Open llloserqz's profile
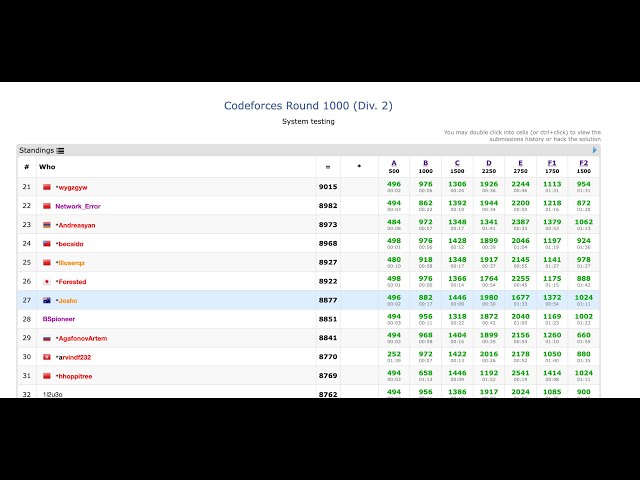This screenshot has width=640, height=480. point(71,262)
